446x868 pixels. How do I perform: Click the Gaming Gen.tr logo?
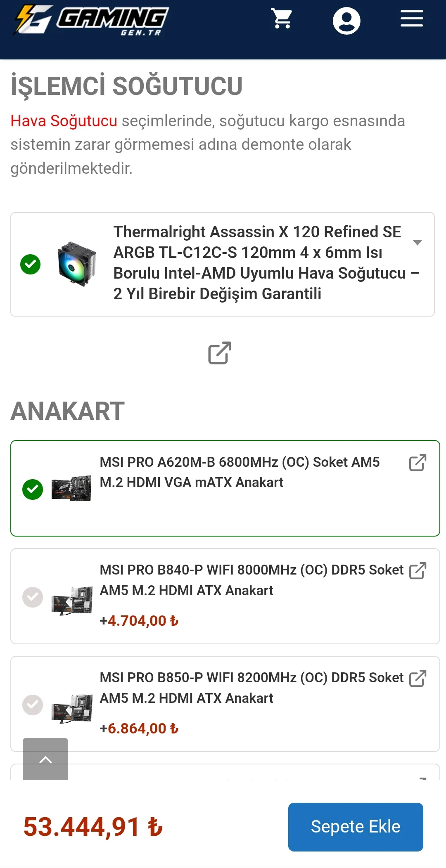point(92,21)
